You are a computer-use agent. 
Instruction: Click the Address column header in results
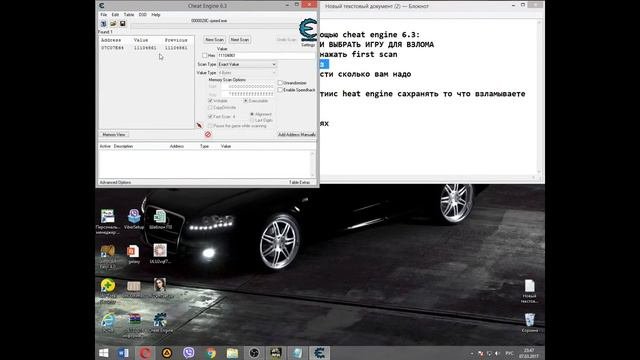click(x=111, y=40)
